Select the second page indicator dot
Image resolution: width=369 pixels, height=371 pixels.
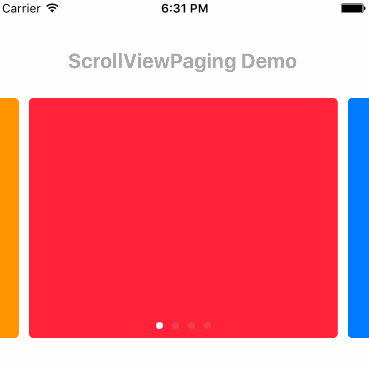pos(175,325)
